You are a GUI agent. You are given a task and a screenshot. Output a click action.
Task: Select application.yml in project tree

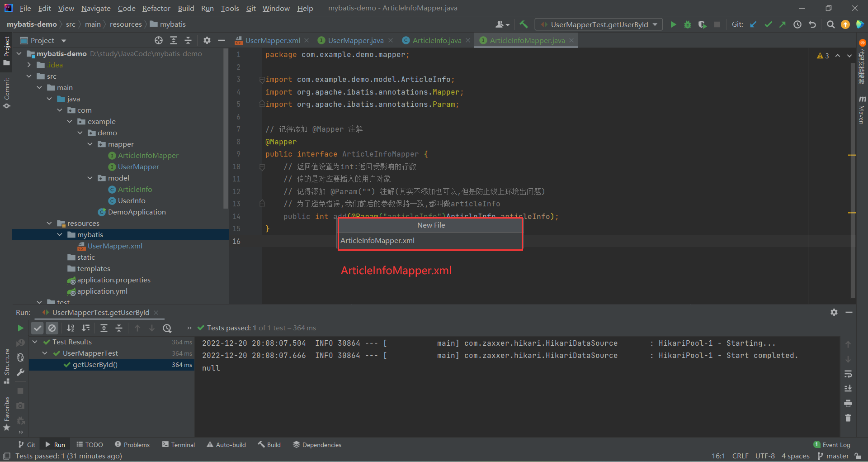coord(102,291)
